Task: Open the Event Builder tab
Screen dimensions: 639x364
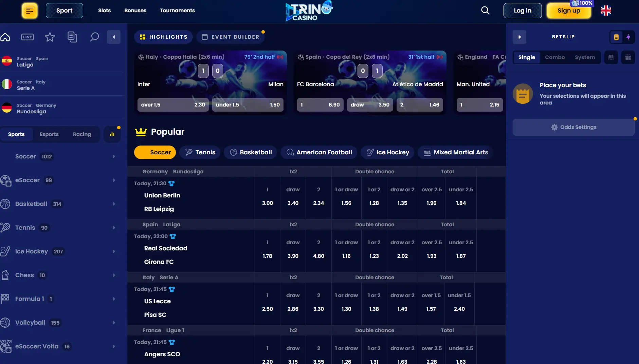Action: 231,37
